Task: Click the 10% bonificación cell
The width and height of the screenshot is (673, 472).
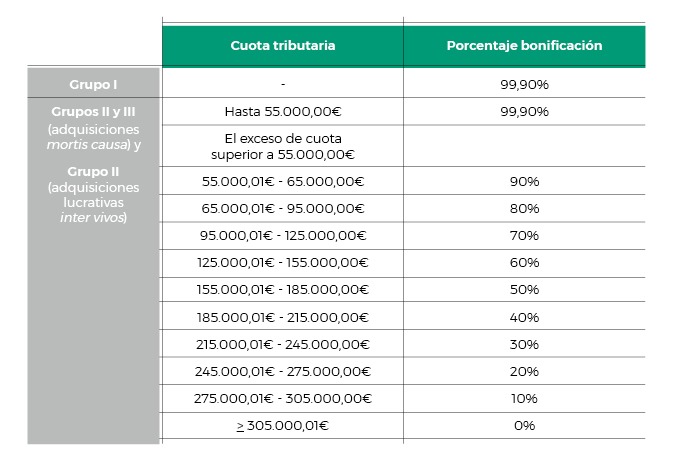Action: (x=524, y=398)
